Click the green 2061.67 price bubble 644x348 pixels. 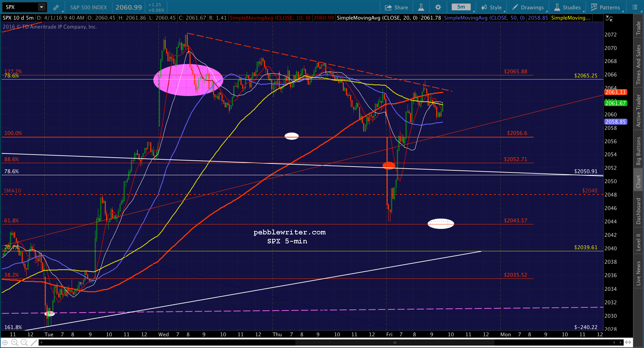[x=615, y=103]
